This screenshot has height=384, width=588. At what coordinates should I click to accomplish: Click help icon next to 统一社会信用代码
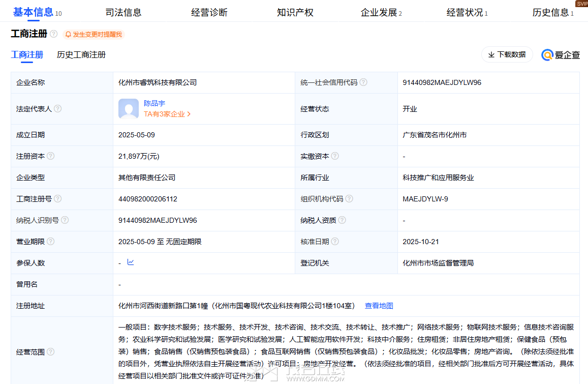click(x=363, y=82)
